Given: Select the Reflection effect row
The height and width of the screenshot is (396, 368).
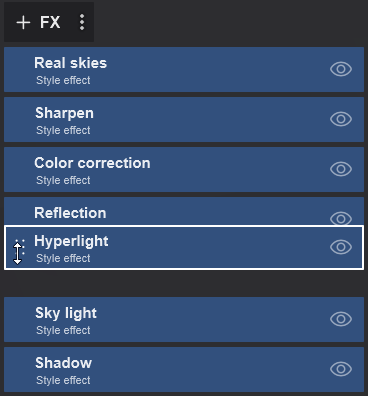Looking at the screenshot, I should pyautogui.click(x=184, y=211).
